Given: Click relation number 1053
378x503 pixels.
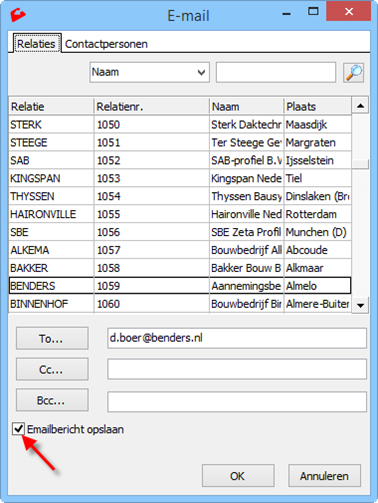Looking at the screenshot, I should tap(152, 178).
